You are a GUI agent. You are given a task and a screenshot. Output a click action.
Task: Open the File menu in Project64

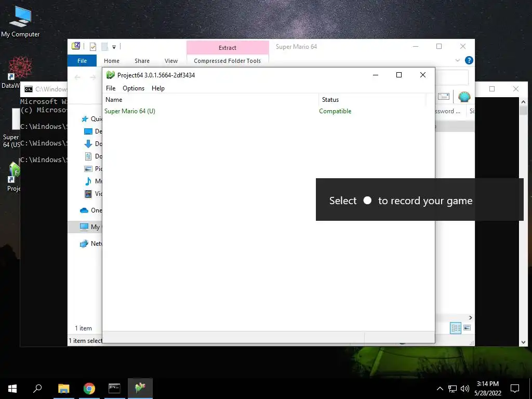pos(111,88)
